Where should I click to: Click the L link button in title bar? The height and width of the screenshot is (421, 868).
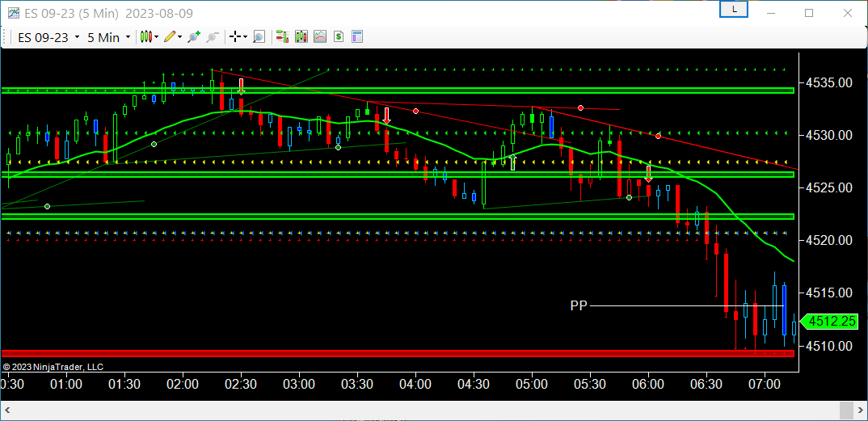(x=734, y=10)
